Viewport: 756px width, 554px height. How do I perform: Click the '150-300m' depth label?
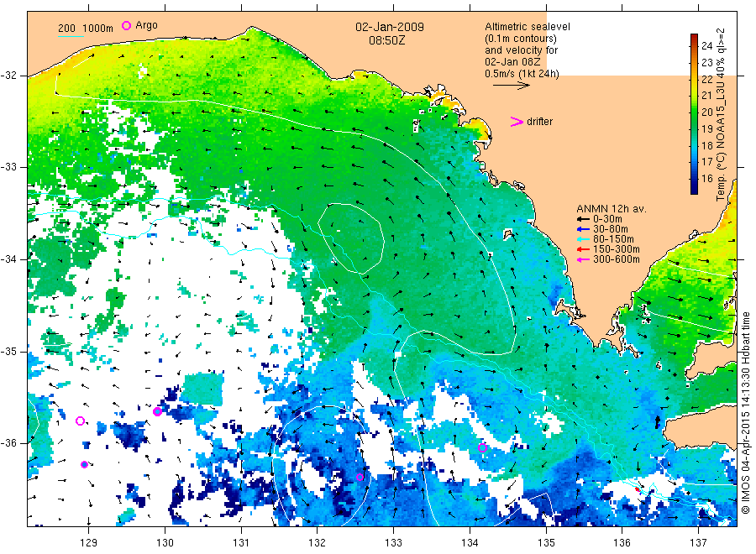pos(617,249)
